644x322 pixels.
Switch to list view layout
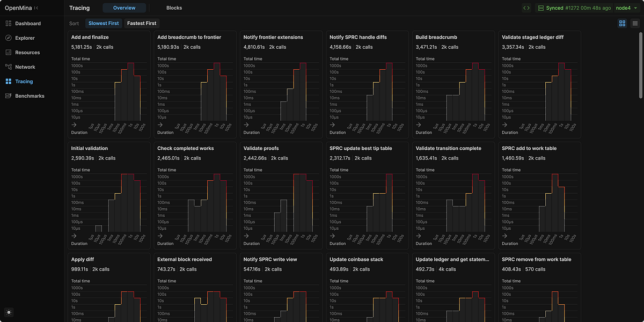tap(635, 24)
